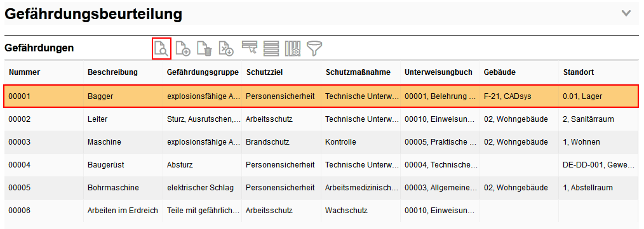The width and height of the screenshot is (644, 229).
Task: Click the cell 'F-21, CADsys'
Action: (519, 96)
